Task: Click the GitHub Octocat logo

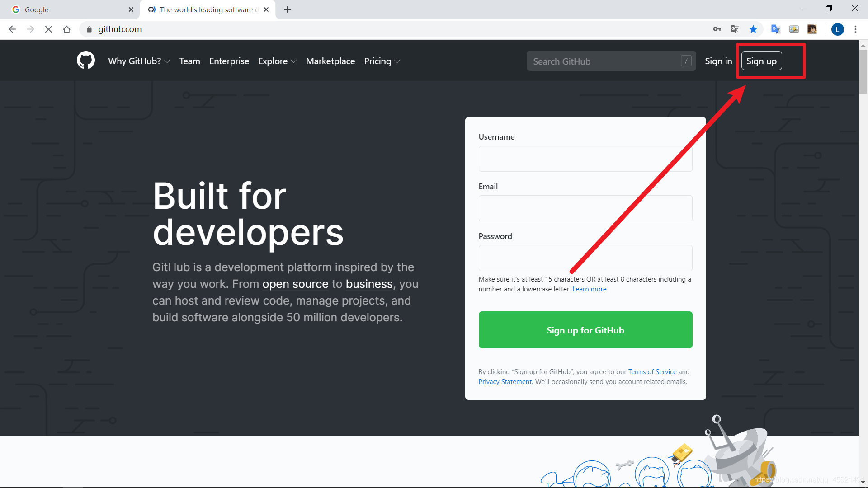Action: [86, 61]
